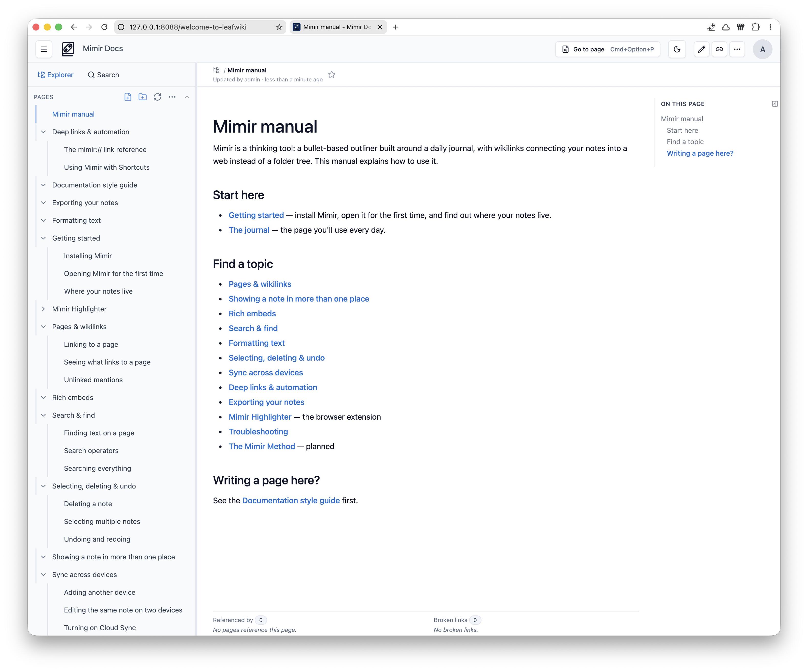The image size is (808, 672).
Task: Jump to Find a topic heading
Action: (685, 142)
